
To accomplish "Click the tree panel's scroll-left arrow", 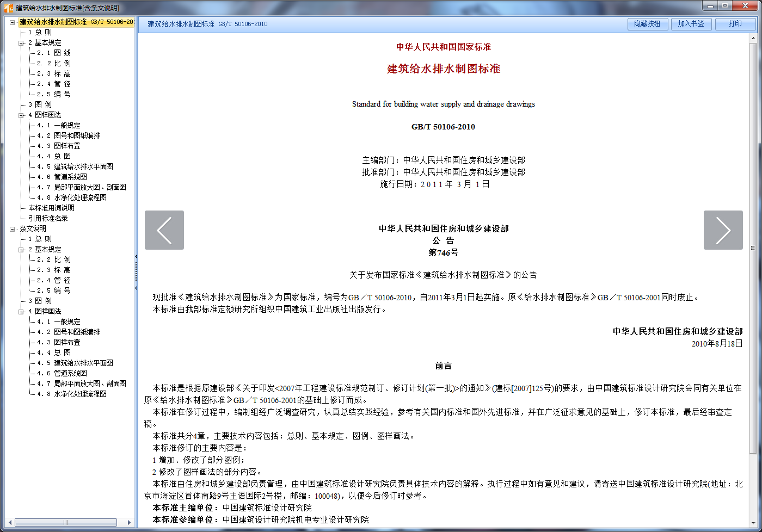I will [x=9, y=522].
